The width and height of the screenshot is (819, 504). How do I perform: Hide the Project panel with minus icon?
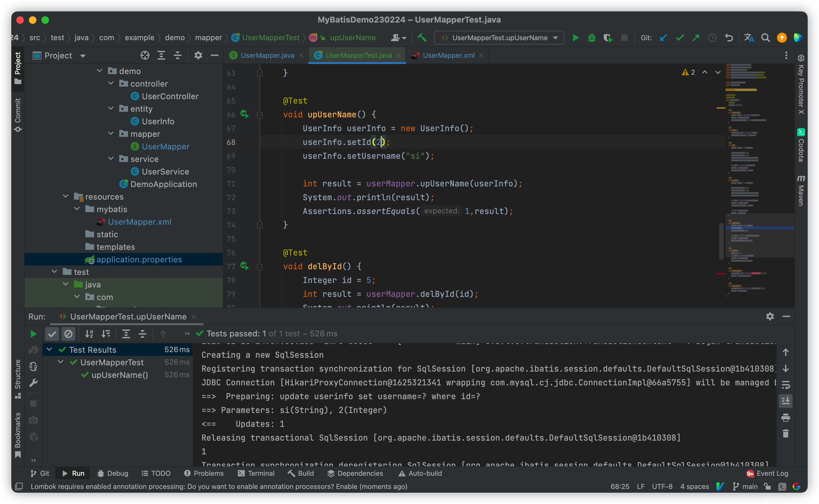215,55
